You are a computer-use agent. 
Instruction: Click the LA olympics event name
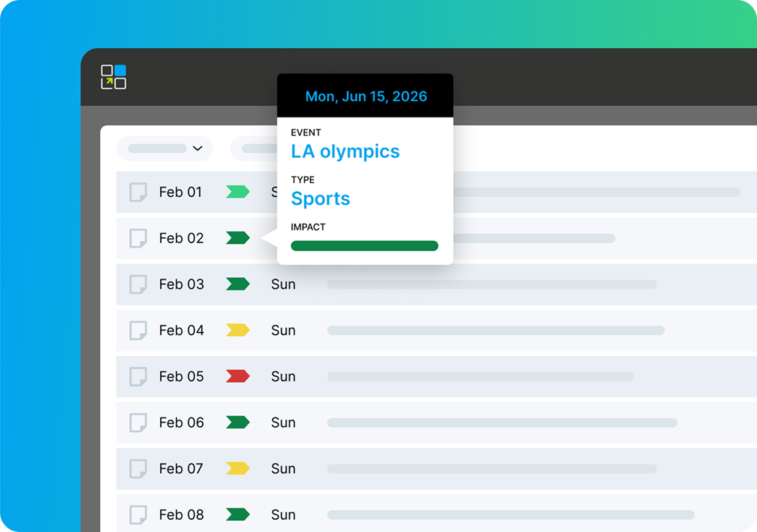coord(345,152)
